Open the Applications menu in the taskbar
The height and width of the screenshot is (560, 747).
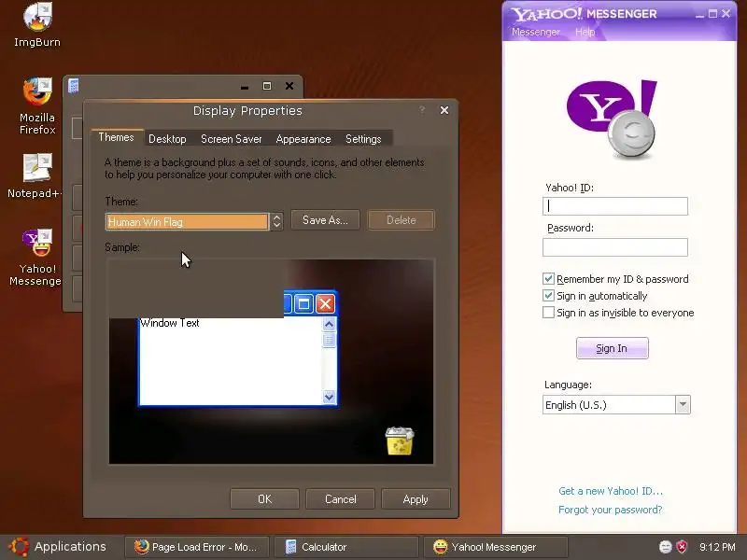pos(58,547)
